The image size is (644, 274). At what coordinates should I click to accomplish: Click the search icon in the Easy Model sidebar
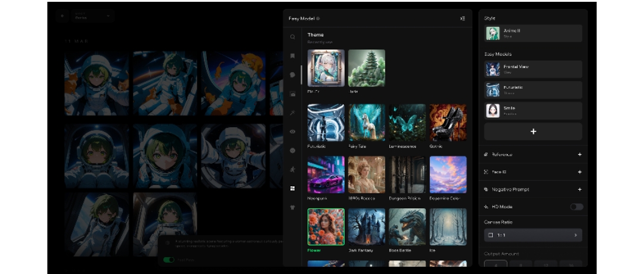pyautogui.click(x=292, y=37)
